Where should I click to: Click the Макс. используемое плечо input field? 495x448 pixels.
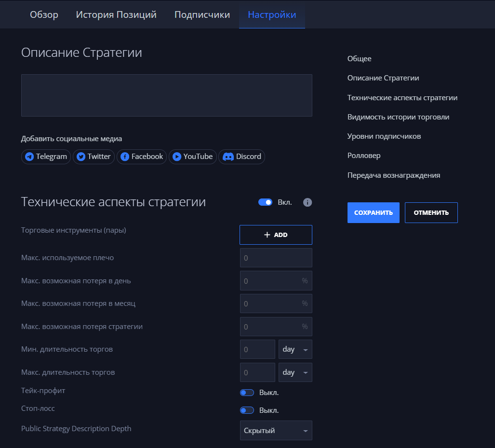276,258
